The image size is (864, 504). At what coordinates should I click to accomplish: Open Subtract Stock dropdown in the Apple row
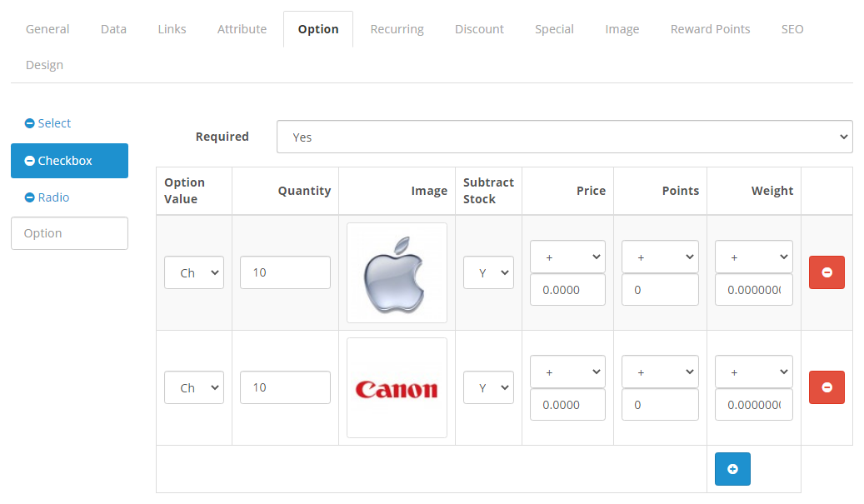click(488, 272)
